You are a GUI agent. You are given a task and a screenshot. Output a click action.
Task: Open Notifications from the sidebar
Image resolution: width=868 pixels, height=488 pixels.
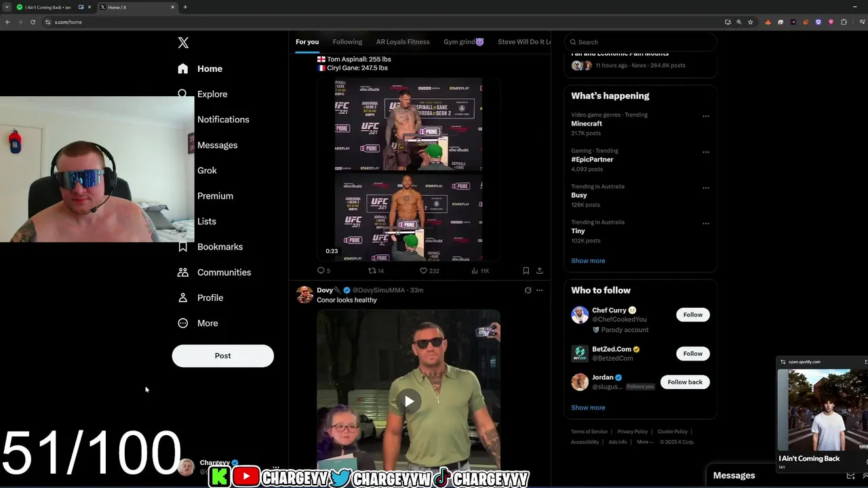(223, 119)
